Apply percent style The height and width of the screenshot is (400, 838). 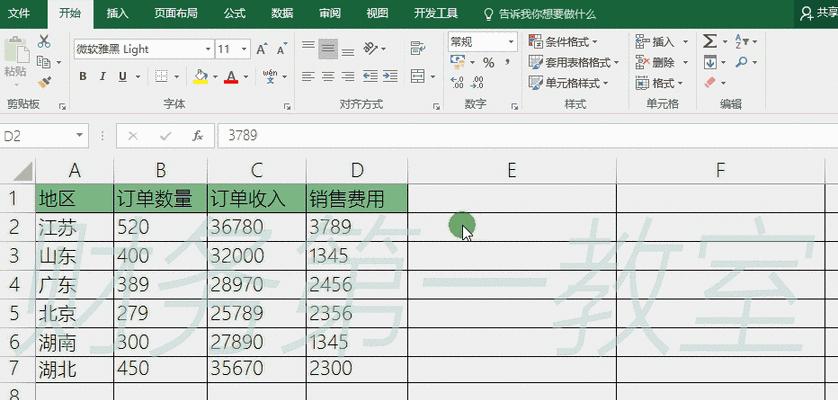click(x=488, y=63)
